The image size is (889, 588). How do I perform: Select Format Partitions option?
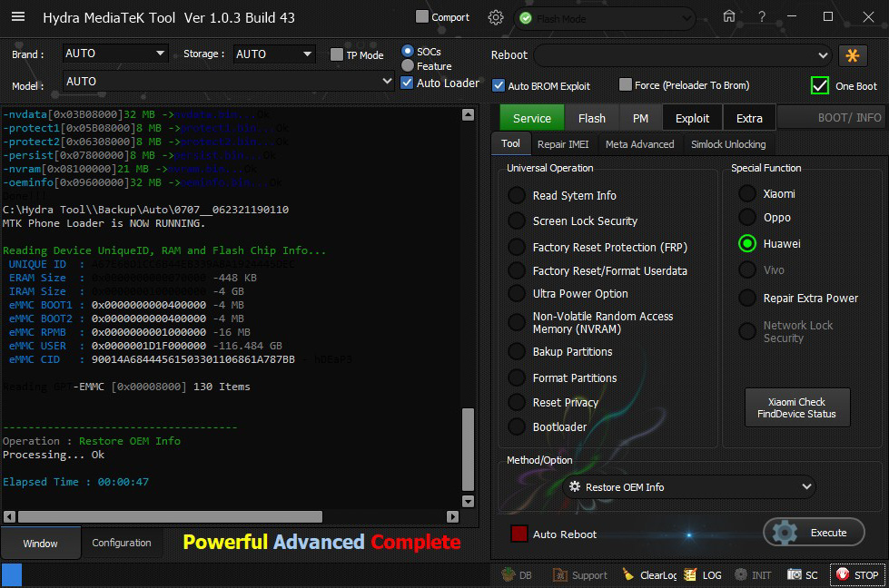(x=517, y=377)
